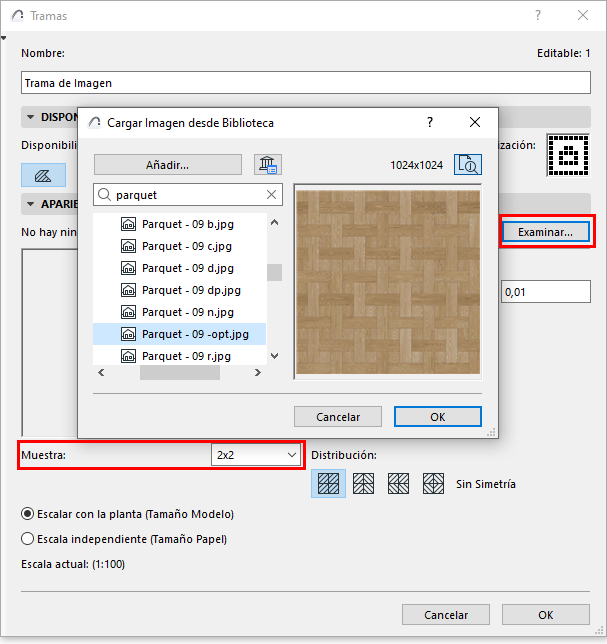
Task: Click the small arrow at top-left of Tramas
Action: pyautogui.click(x=4, y=38)
